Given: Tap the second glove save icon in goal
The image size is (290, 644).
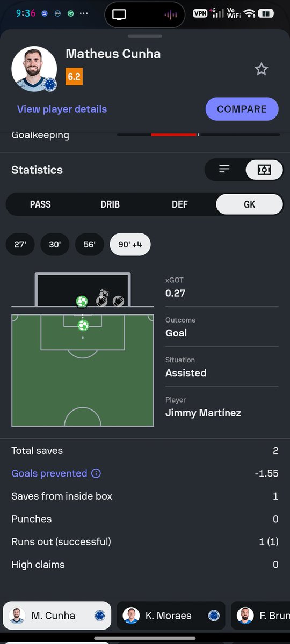Looking at the screenshot, I should (119, 302).
